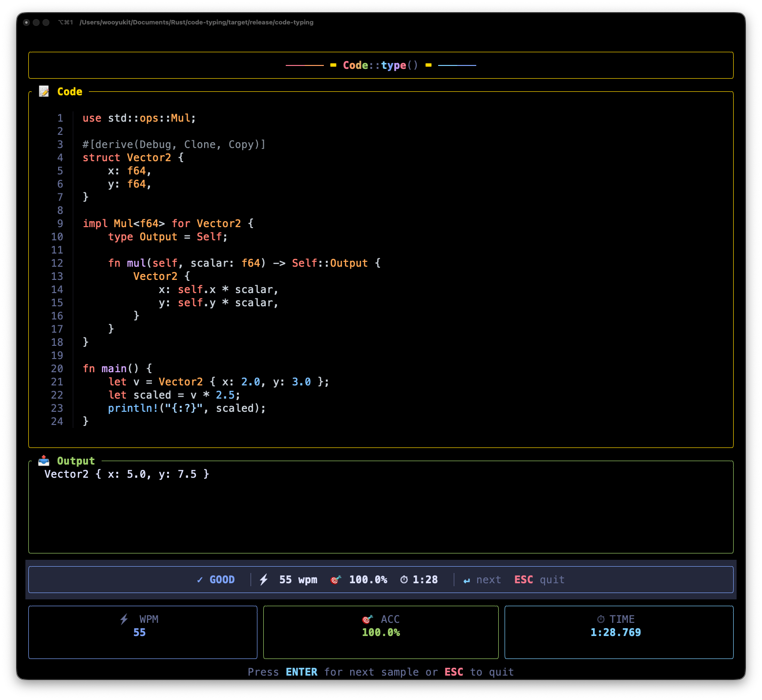This screenshot has height=700, width=762.
Task: Click the Output panel heading
Action: 76,461
